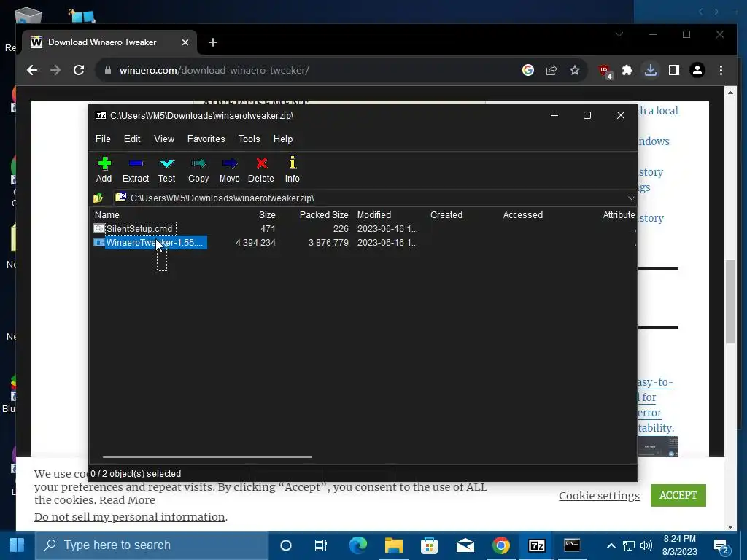Image resolution: width=747 pixels, height=560 pixels.
Task: Sort by Created column header
Action: click(446, 215)
